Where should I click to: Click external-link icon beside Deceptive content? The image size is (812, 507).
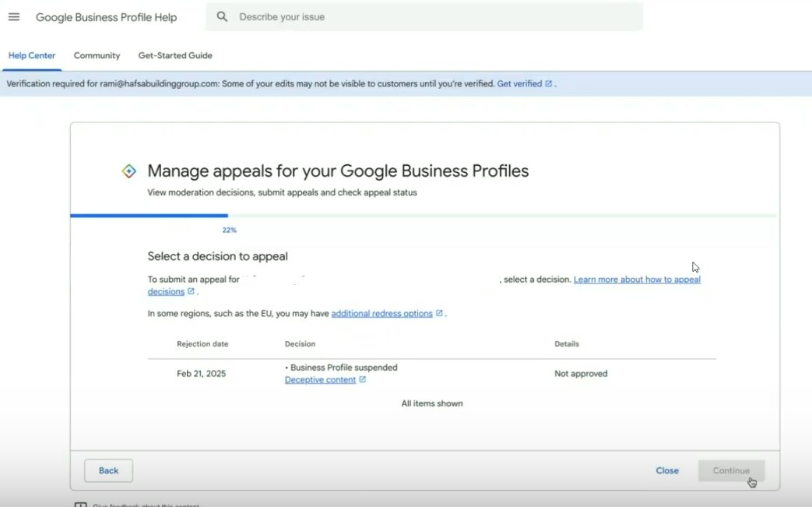363,379
